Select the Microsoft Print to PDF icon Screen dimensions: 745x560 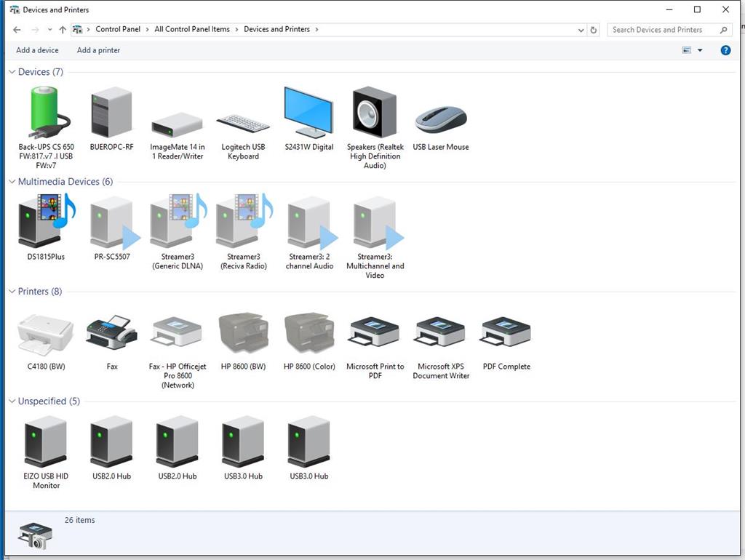[375, 332]
